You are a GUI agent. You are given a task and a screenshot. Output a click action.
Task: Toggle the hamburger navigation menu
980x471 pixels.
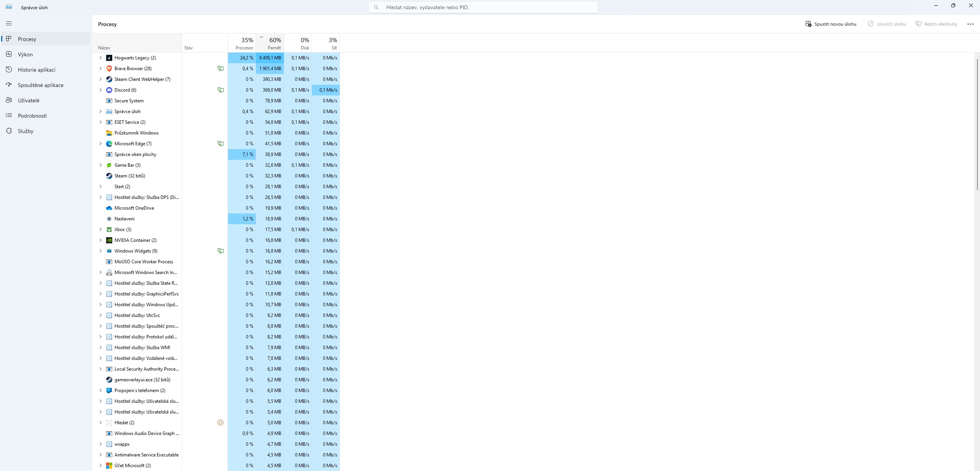tap(9, 23)
